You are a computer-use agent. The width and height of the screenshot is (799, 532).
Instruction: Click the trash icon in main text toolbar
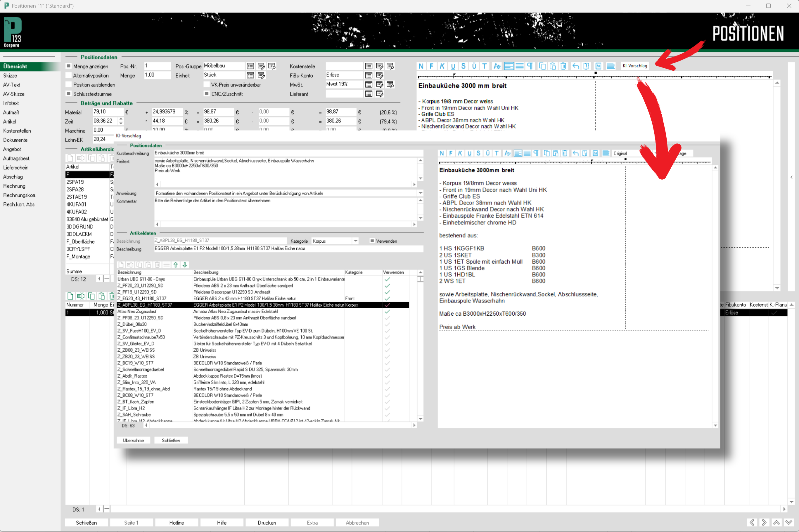pyautogui.click(x=563, y=66)
